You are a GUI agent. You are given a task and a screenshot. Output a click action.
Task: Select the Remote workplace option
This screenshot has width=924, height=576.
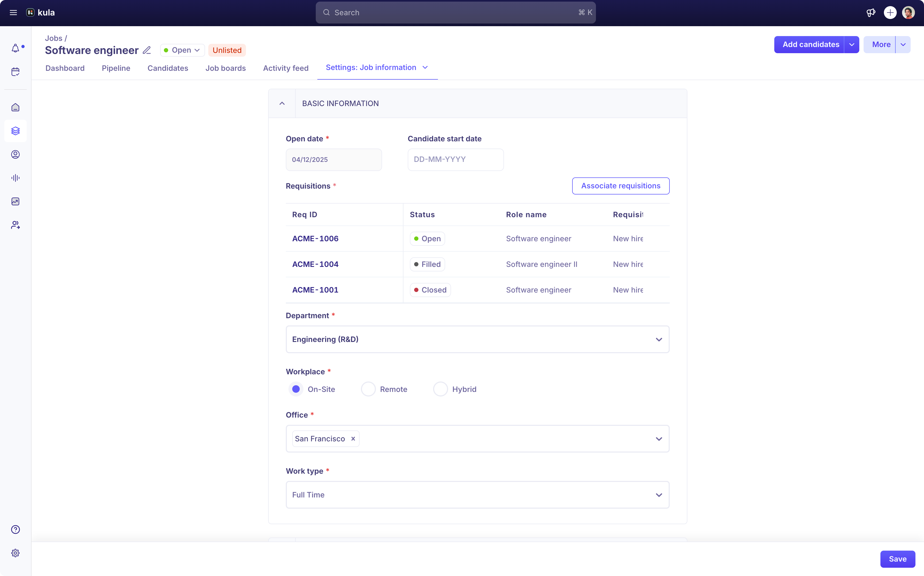pos(368,389)
